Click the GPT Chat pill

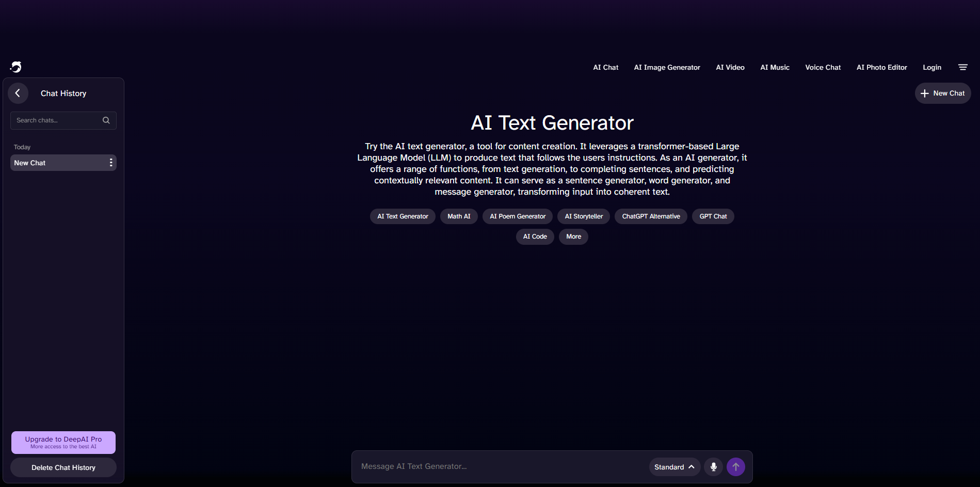pos(713,216)
